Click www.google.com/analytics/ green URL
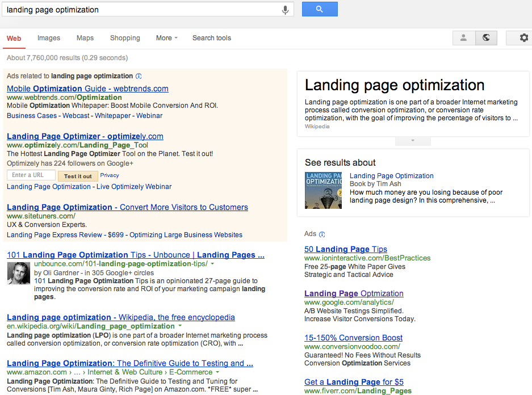This screenshot has width=532, height=395. click(349, 302)
